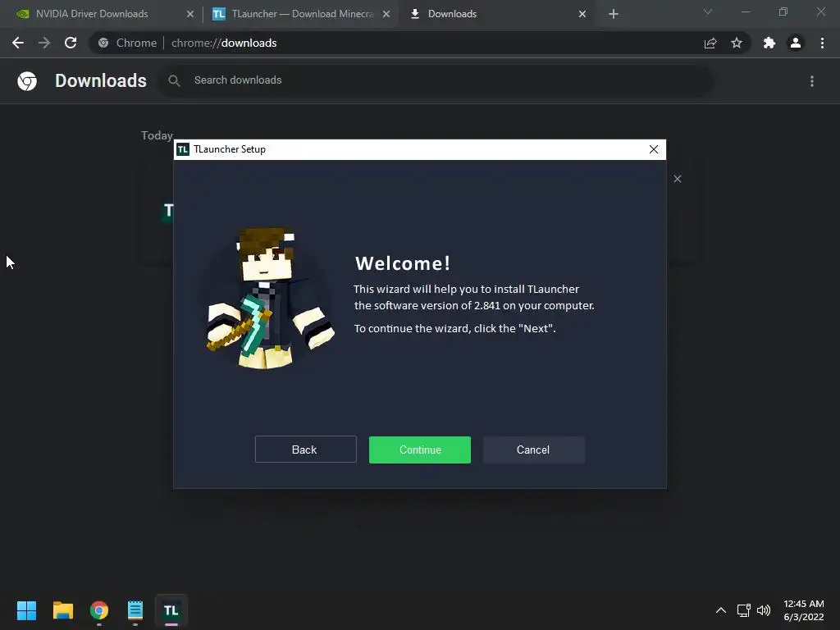Screen dimensions: 840x630
Task: Remove the downloaded item from the list
Action: click(x=677, y=179)
